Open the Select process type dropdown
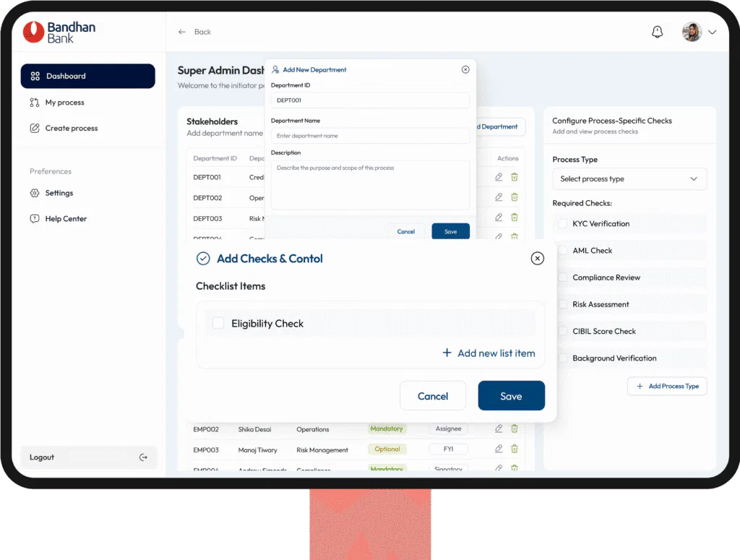This screenshot has height=560, width=740. (x=629, y=178)
